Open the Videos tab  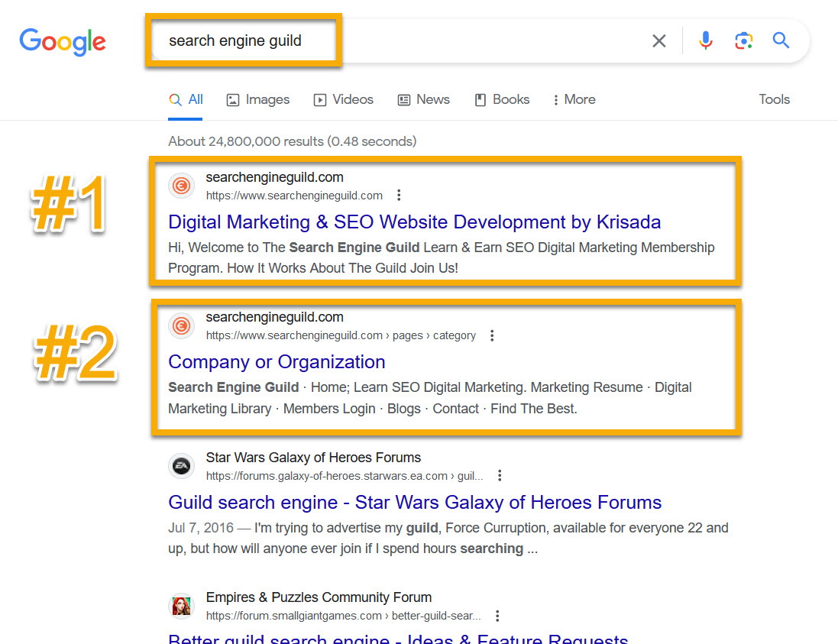tap(342, 99)
